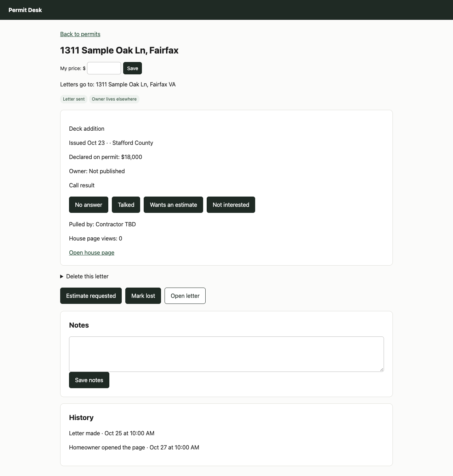Click the Estimate requested button
453x476 pixels.
[x=91, y=296]
